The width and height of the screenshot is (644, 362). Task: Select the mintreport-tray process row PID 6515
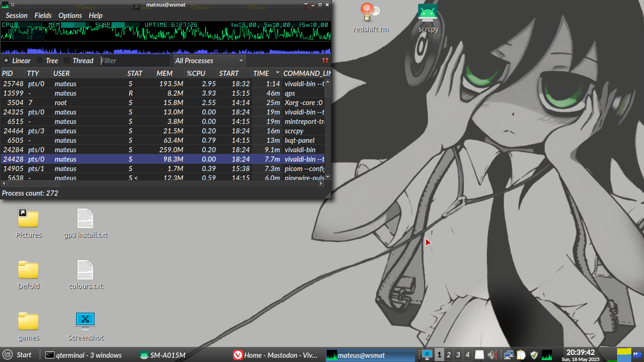click(163, 121)
